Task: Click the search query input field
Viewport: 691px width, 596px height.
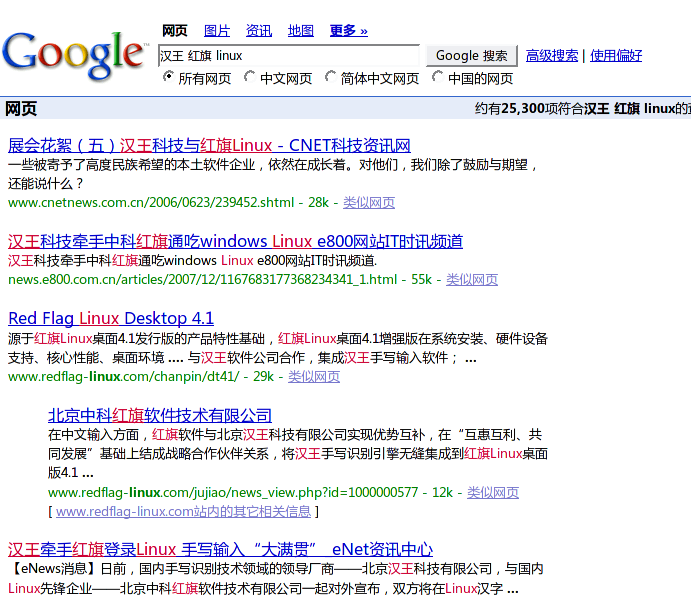Action: point(289,56)
